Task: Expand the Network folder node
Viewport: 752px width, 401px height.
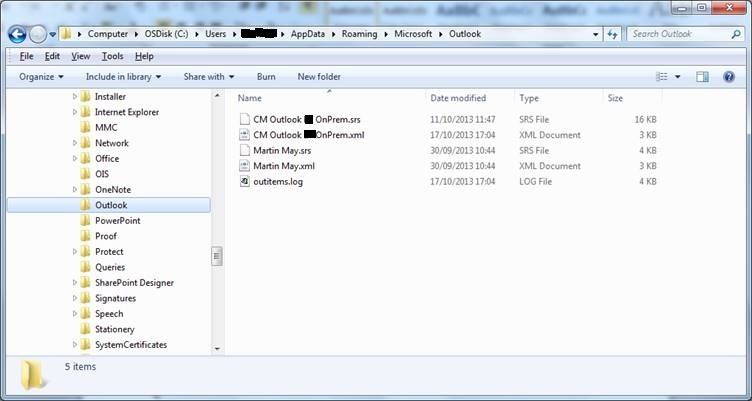Action: 75,143
